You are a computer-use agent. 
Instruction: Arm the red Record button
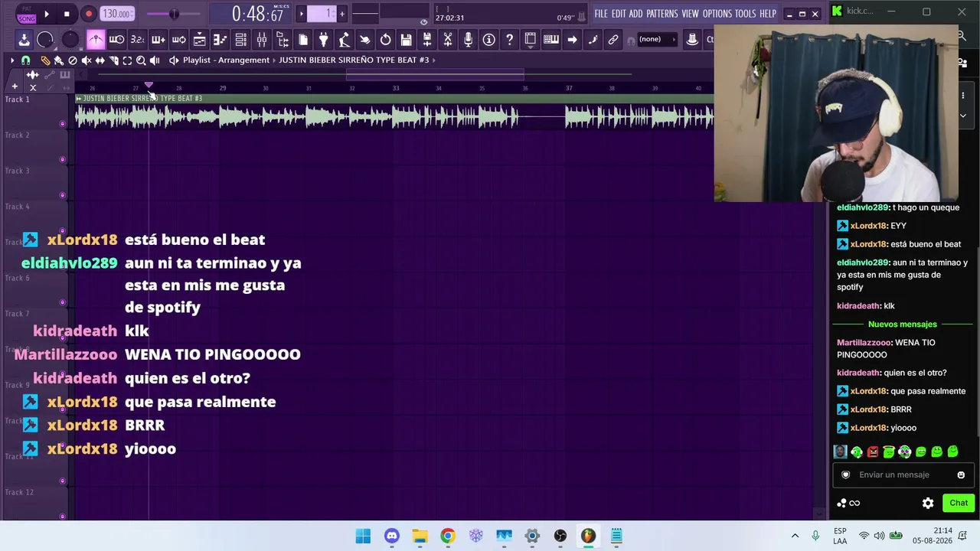(x=88, y=14)
